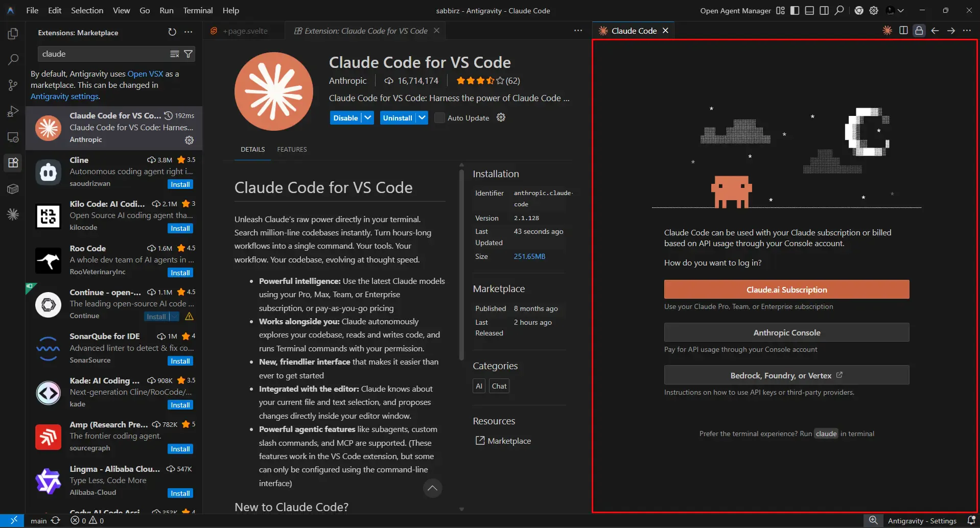Image resolution: width=980 pixels, height=528 pixels.
Task: Switch to the FEATURES tab
Action: point(292,150)
